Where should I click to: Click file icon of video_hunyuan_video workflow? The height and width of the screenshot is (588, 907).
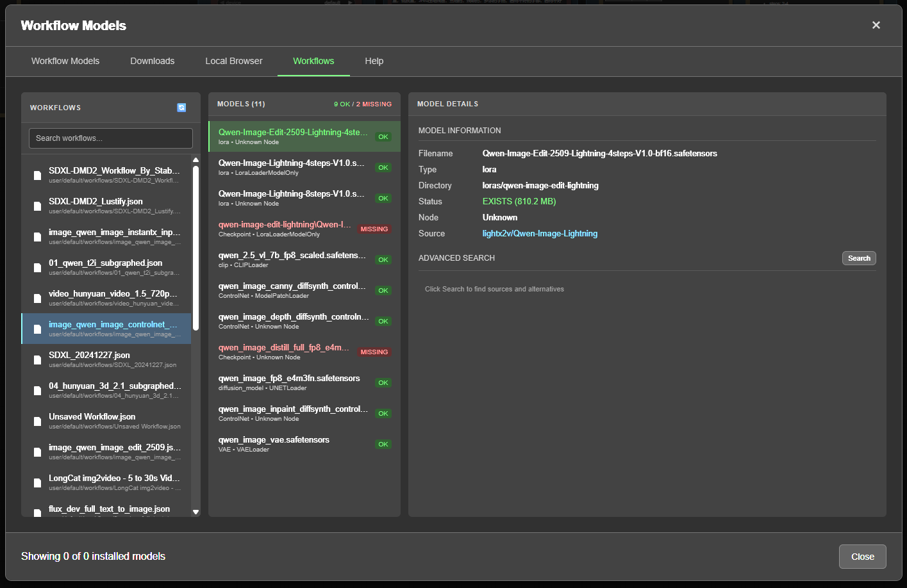coord(37,298)
